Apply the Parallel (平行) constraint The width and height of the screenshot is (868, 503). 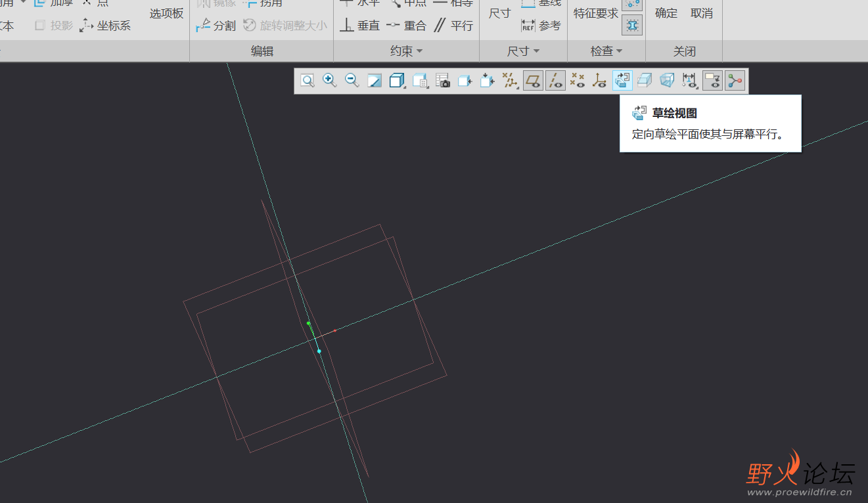tap(453, 26)
